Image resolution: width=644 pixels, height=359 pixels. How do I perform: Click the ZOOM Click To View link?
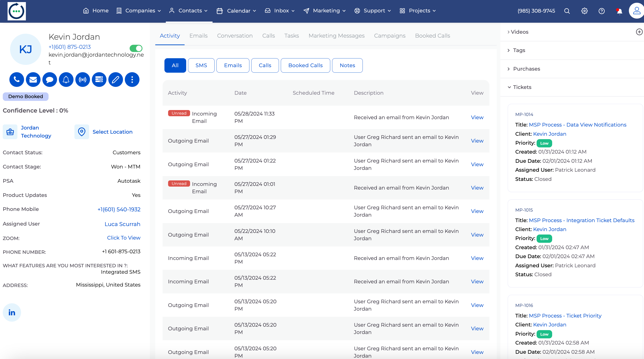123,238
